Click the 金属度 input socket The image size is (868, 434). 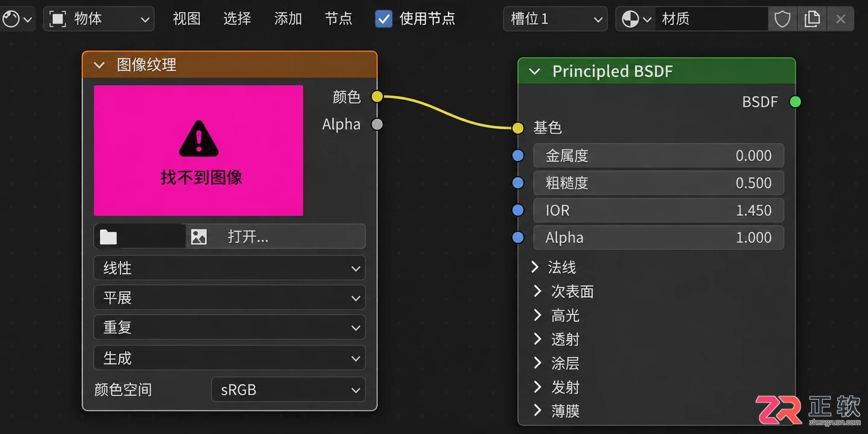click(518, 156)
